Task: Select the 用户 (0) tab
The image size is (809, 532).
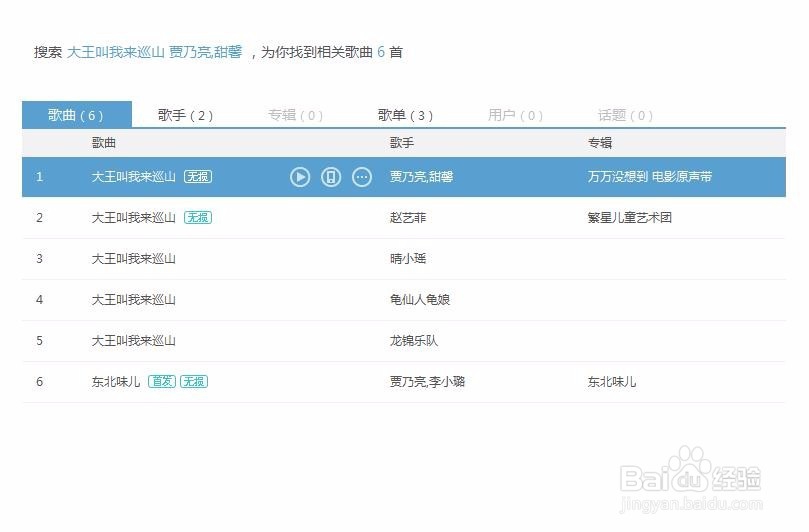Action: [x=515, y=115]
